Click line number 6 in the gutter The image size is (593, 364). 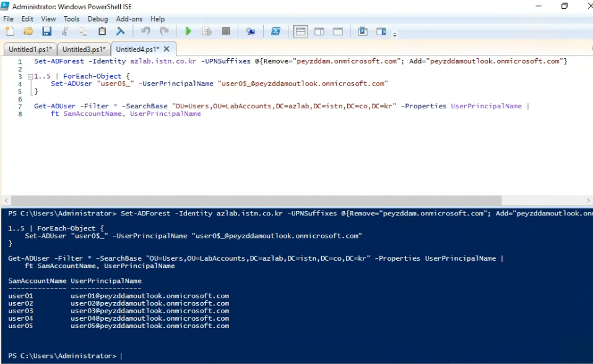tap(20, 99)
